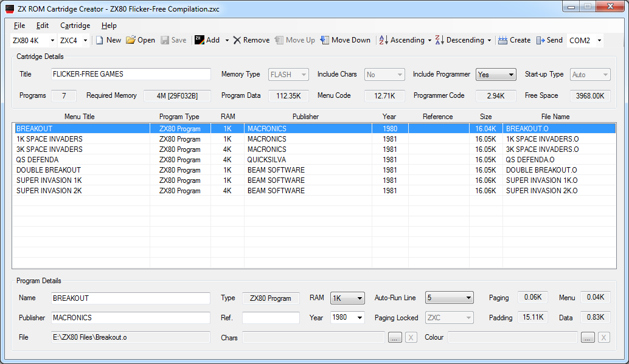This screenshot has height=364, width=629.
Task: Remove the selected program
Action: 251,40
